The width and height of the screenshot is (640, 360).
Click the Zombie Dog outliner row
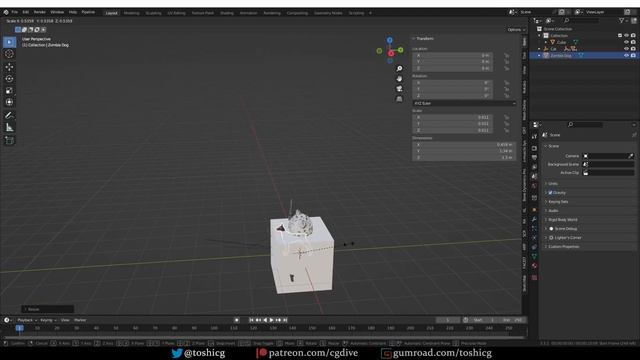584,55
